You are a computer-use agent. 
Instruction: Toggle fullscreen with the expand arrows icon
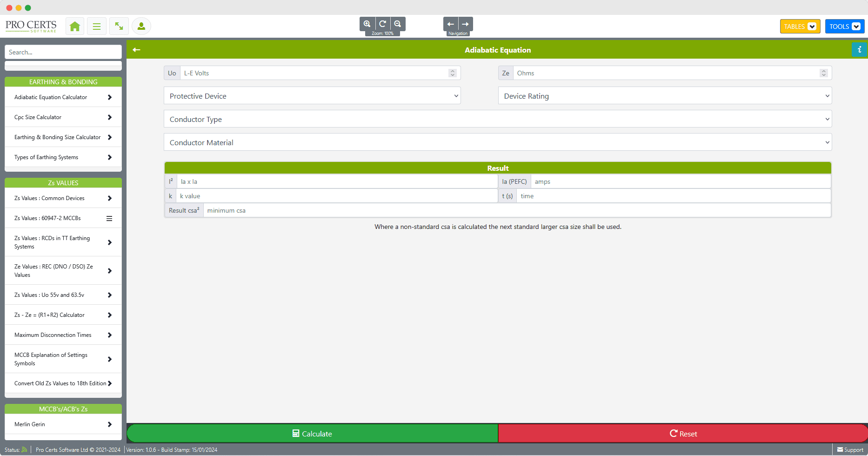coord(119,27)
